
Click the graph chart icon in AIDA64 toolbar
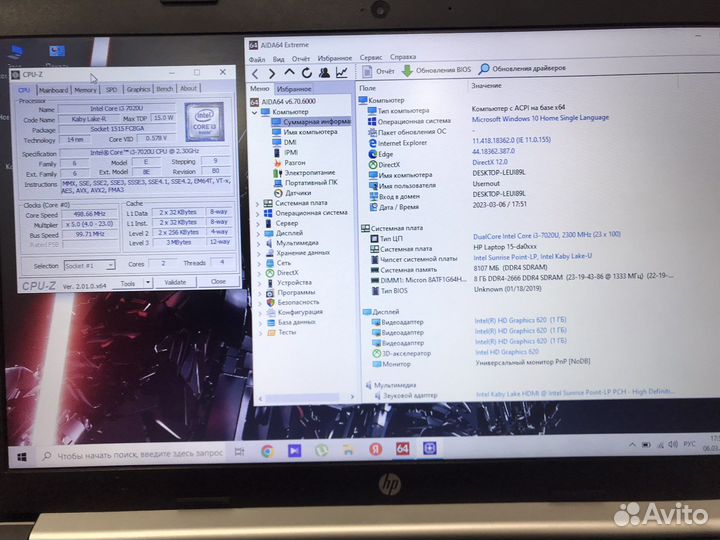click(x=342, y=73)
